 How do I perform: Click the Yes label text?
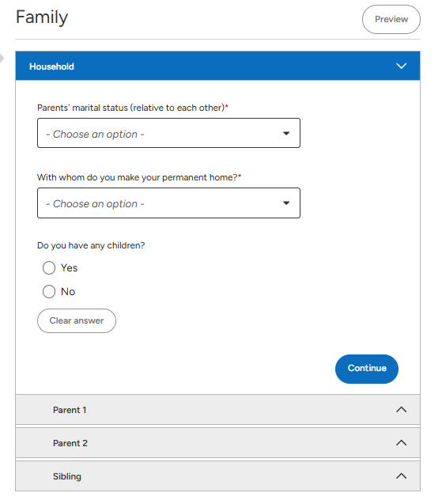point(69,267)
